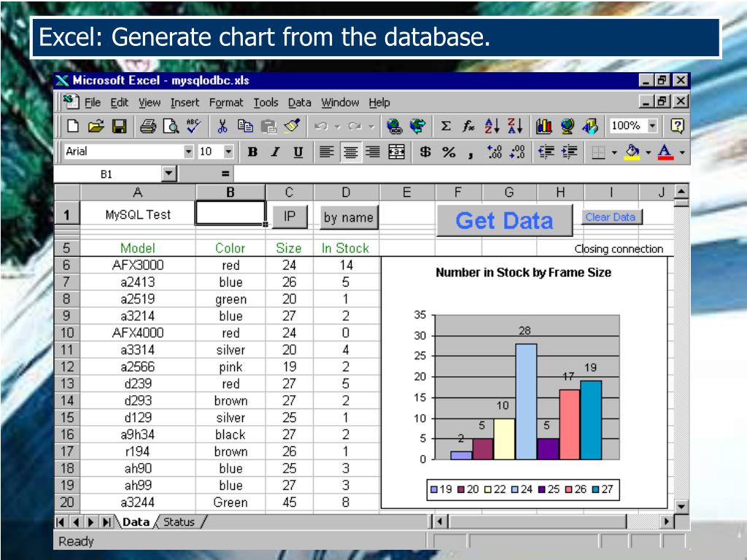Click the vertical scrollbar down arrow
Image resolution: width=747 pixels, height=560 pixels.
point(681,507)
